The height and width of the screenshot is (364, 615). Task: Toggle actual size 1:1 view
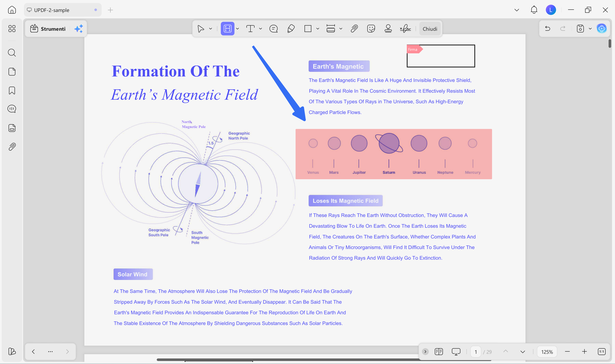coord(602,351)
